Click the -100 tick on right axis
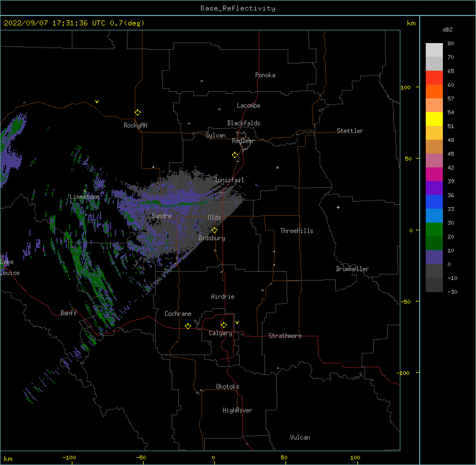 click(x=404, y=373)
